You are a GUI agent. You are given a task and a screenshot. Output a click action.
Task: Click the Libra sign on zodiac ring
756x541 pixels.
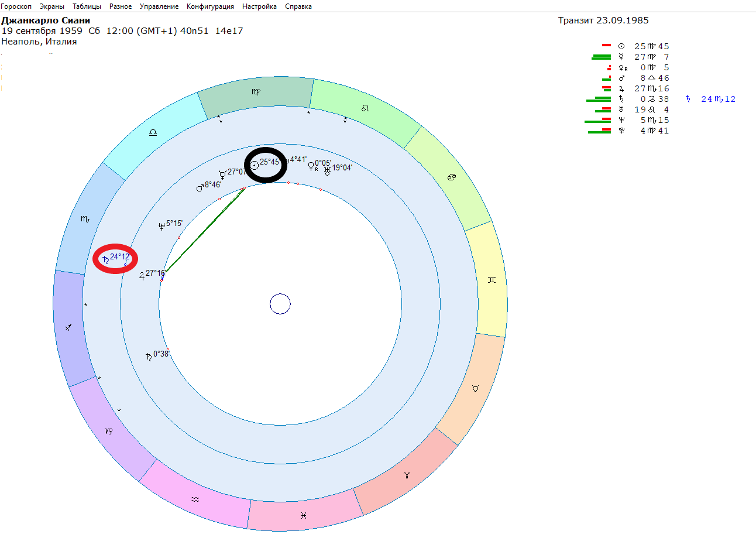(153, 133)
